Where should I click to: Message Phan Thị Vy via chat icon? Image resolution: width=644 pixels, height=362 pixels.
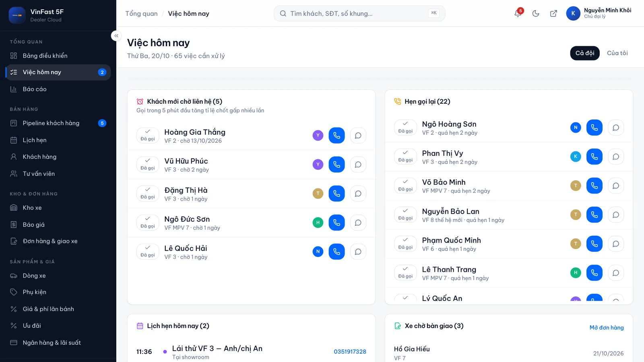(x=615, y=156)
